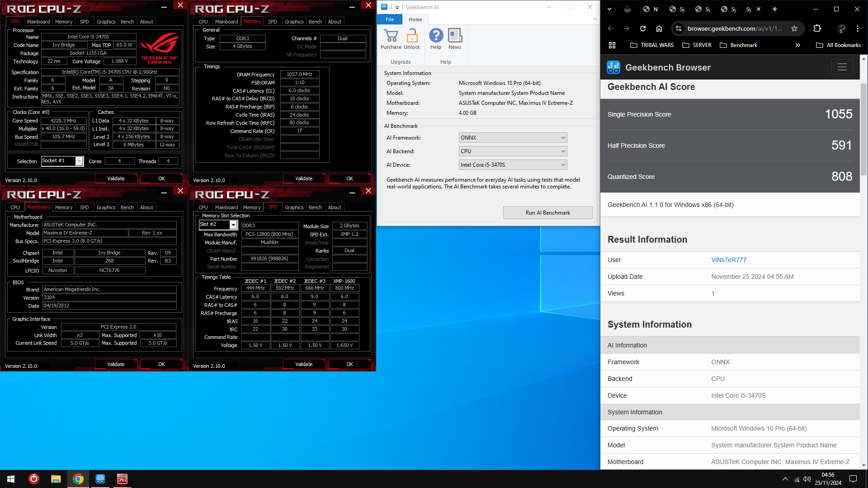This screenshot has width=868, height=488.
Task: View site information icon in address bar
Action: click(x=679, y=28)
